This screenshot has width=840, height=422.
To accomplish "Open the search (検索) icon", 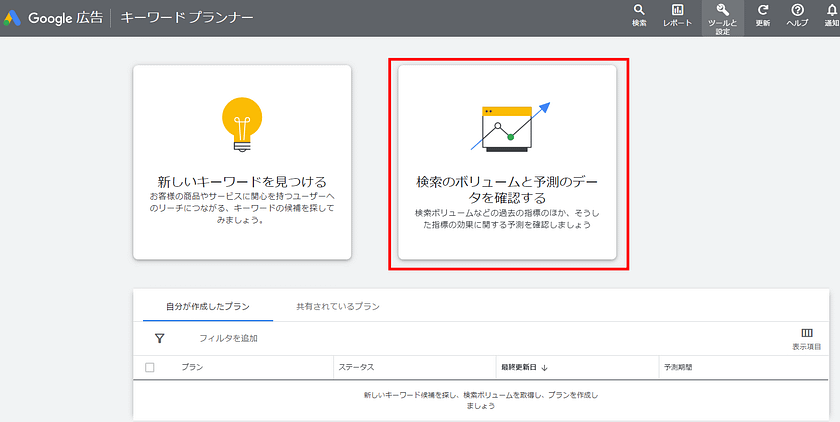I will point(640,14).
